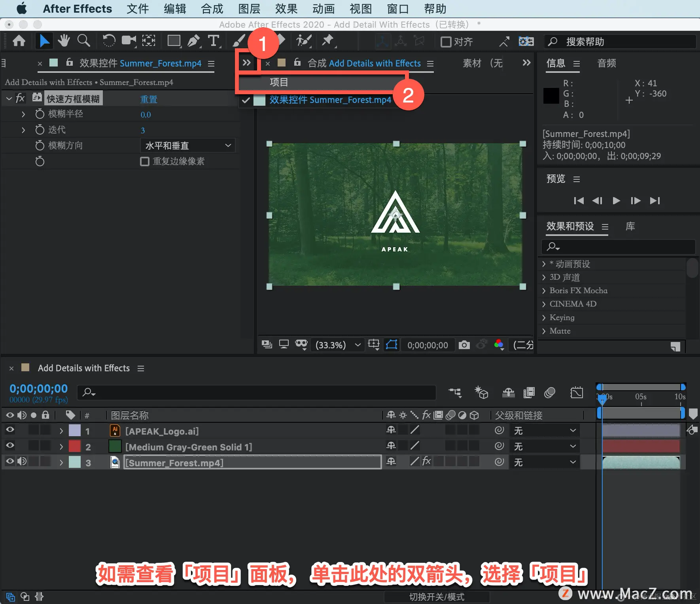The image size is (700, 604).
Task: Open the 模糊方向 dropdown
Action: pyautogui.click(x=188, y=146)
